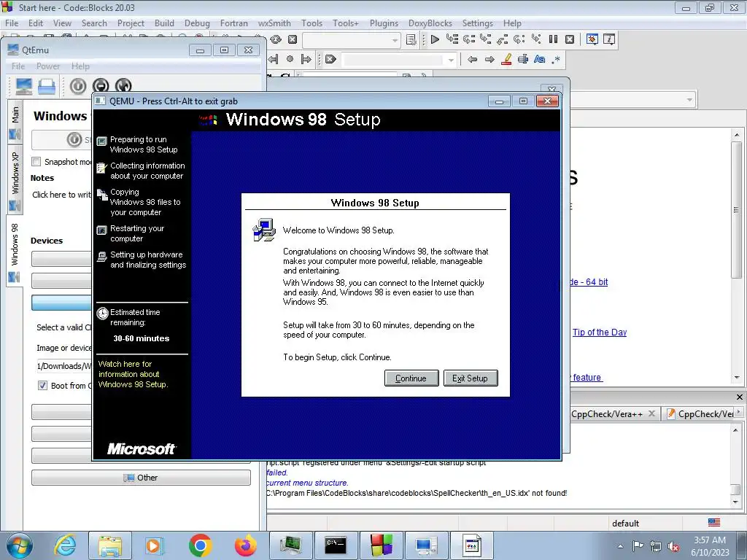Click the Next line debug icon
This screenshot has height=560, width=747.
(x=469, y=39)
